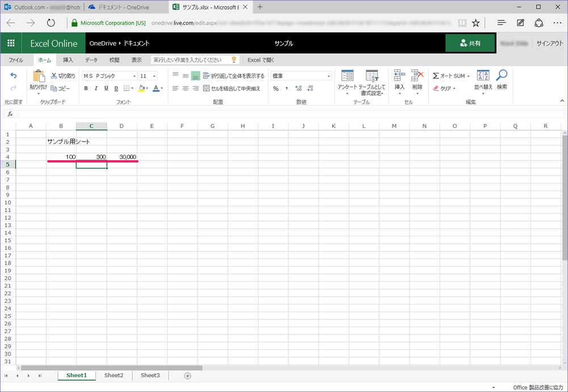Click the Cut scissors icon
Image resolution: width=568 pixels, height=392 pixels.
pos(53,76)
